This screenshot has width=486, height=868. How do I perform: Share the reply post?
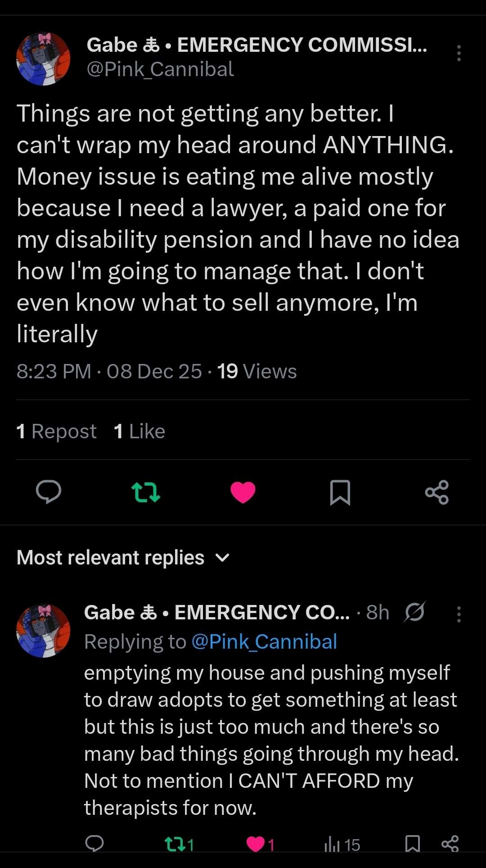click(x=450, y=844)
